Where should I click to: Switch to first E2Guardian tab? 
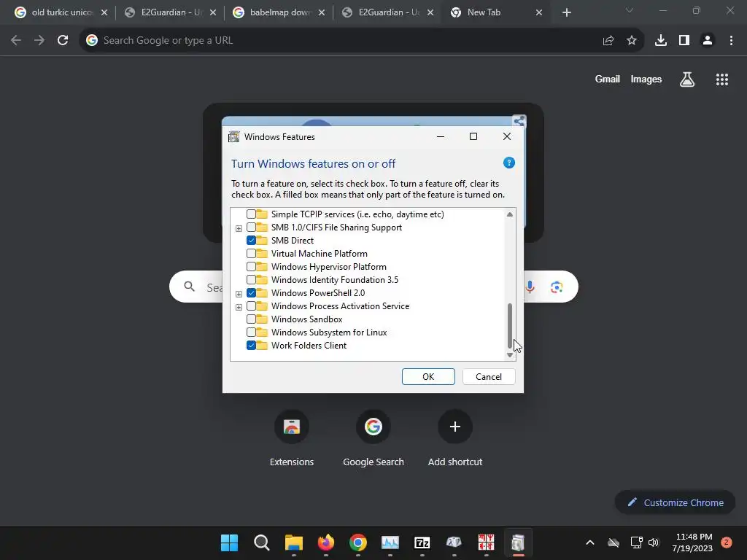[x=170, y=12]
